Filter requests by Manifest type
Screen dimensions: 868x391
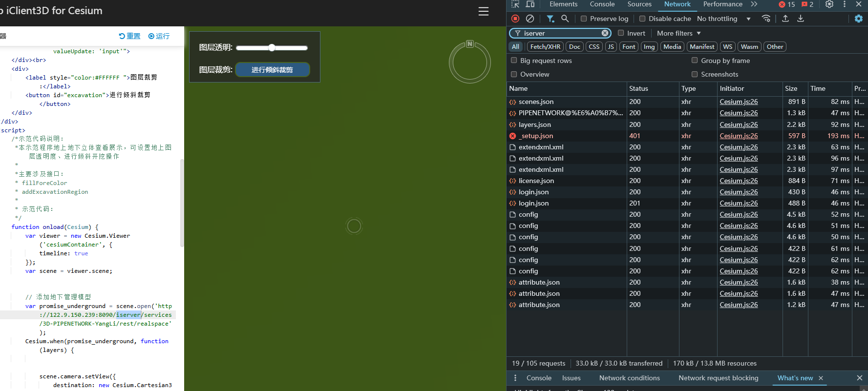coord(702,47)
